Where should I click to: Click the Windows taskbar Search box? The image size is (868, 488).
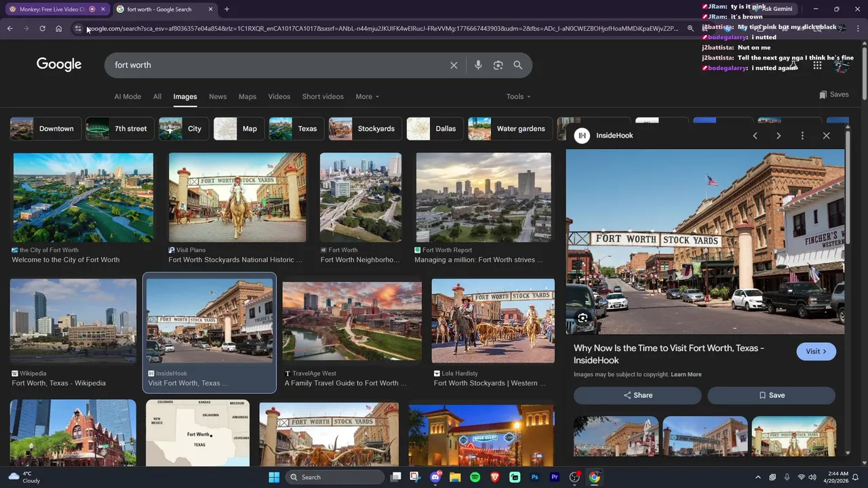click(x=334, y=477)
